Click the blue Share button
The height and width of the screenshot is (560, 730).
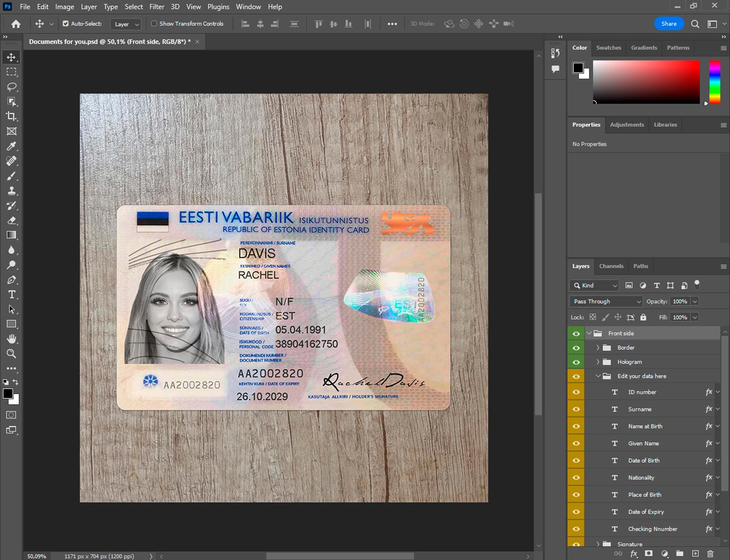pyautogui.click(x=669, y=23)
